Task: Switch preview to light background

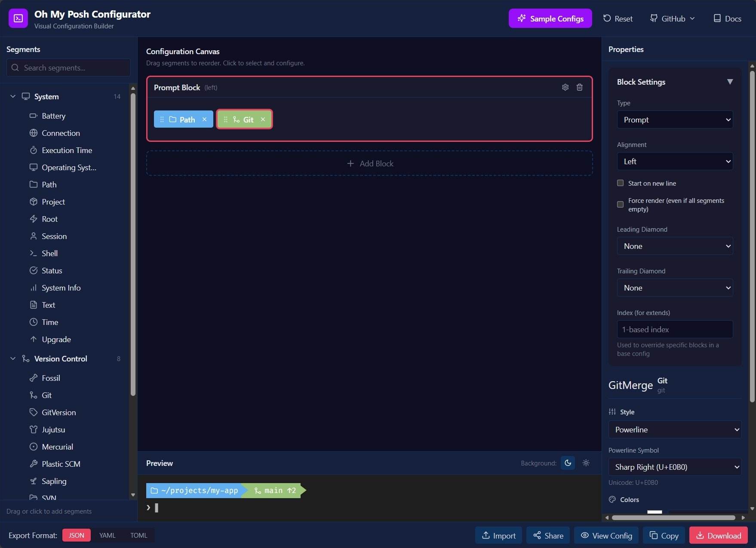Action: click(x=586, y=463)
